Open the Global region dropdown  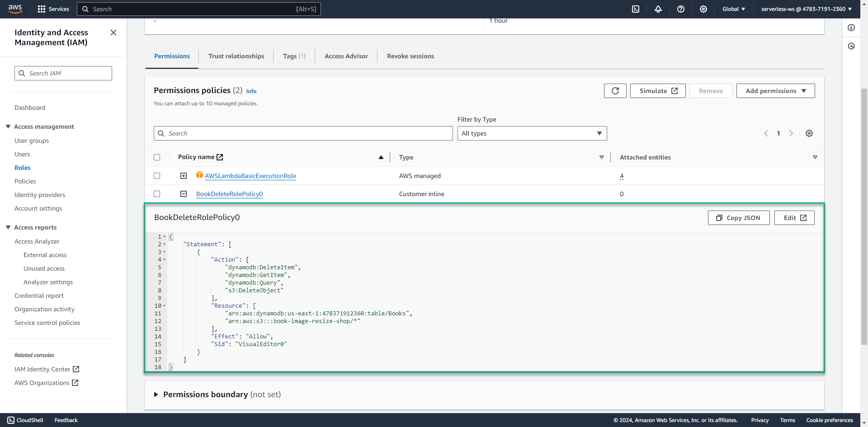[733, 9]
